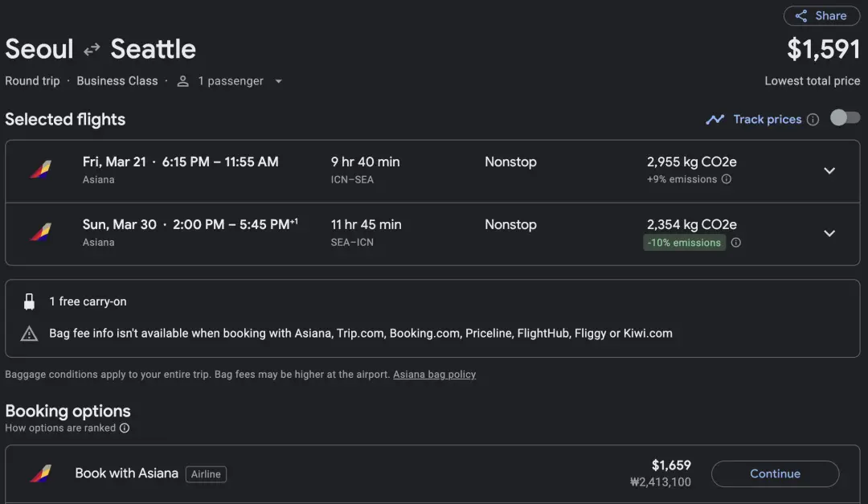Click Continue to book with Asiana
Screen dimensions: 868x504
(775, 473)
